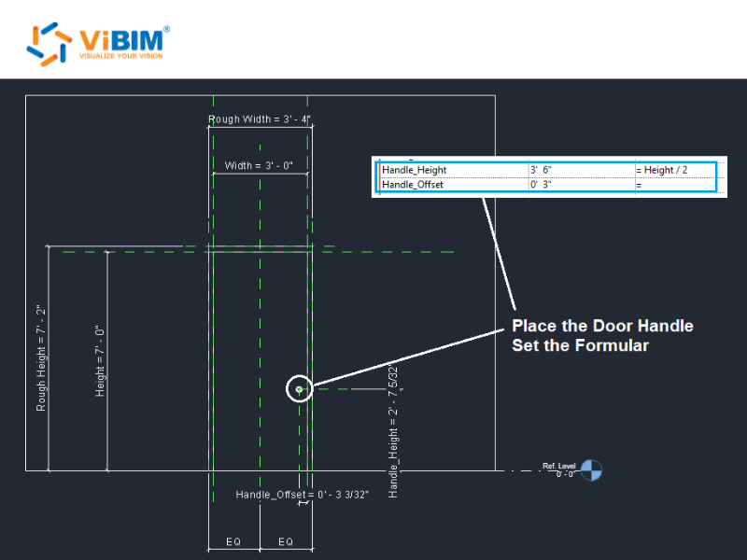
Task: Edit the Handle_Offset value 0' 3"
Action: tap(582, 184)
